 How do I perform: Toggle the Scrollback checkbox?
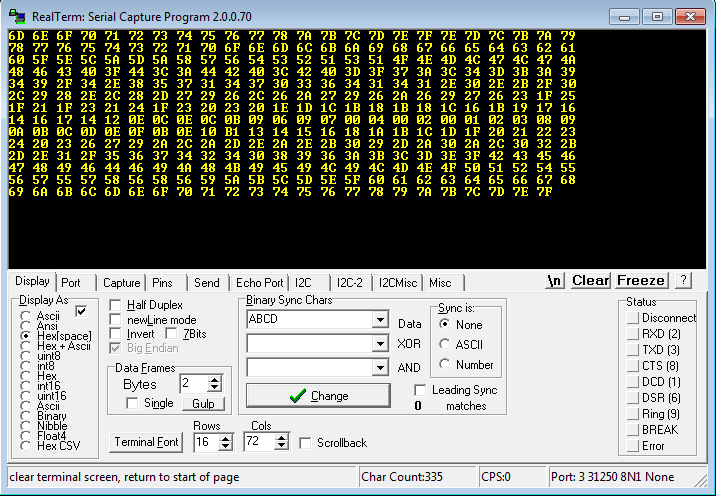click(307, 443)
